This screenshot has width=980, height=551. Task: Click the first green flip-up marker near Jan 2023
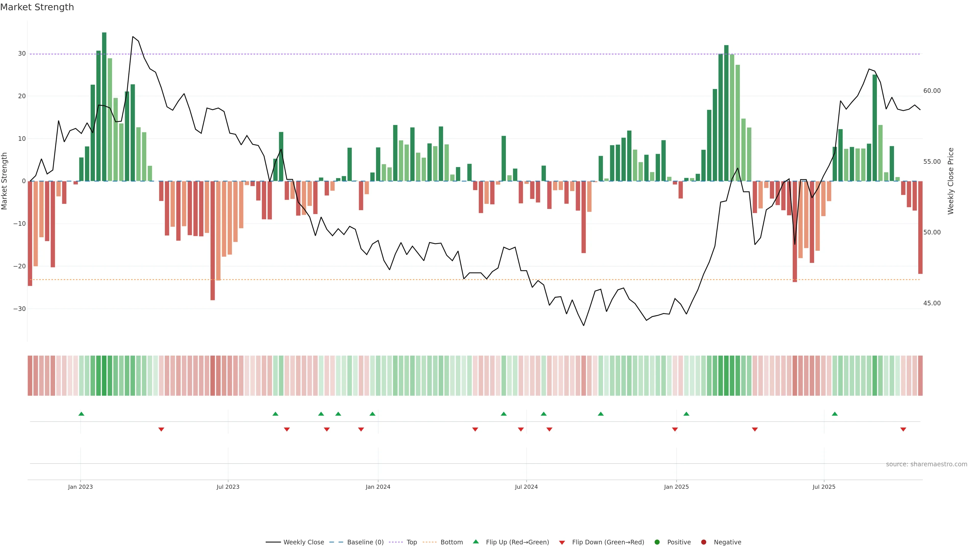(x=81, y=414)
